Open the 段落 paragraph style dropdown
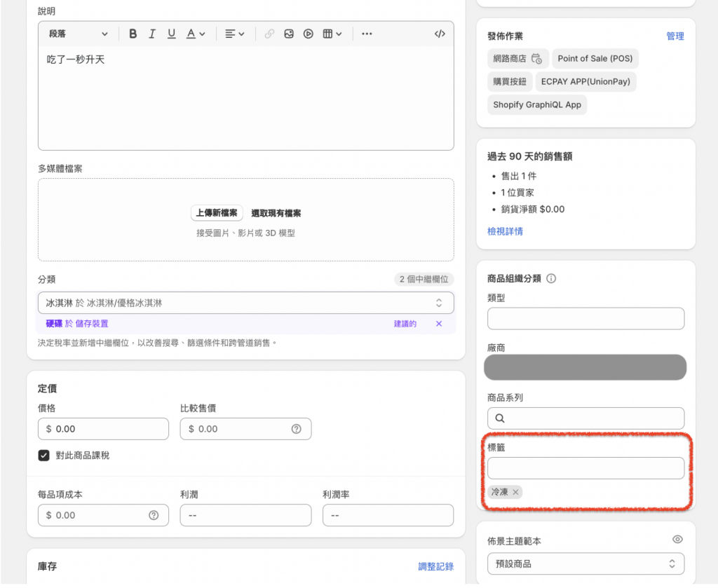Image resolution: width=718 pixels, height=588 pixels. [78, 34]
